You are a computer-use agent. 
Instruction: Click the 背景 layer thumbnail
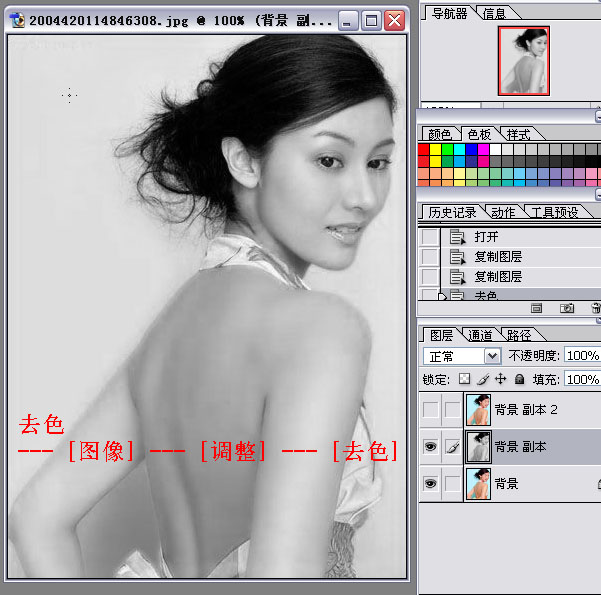point(478,483)
